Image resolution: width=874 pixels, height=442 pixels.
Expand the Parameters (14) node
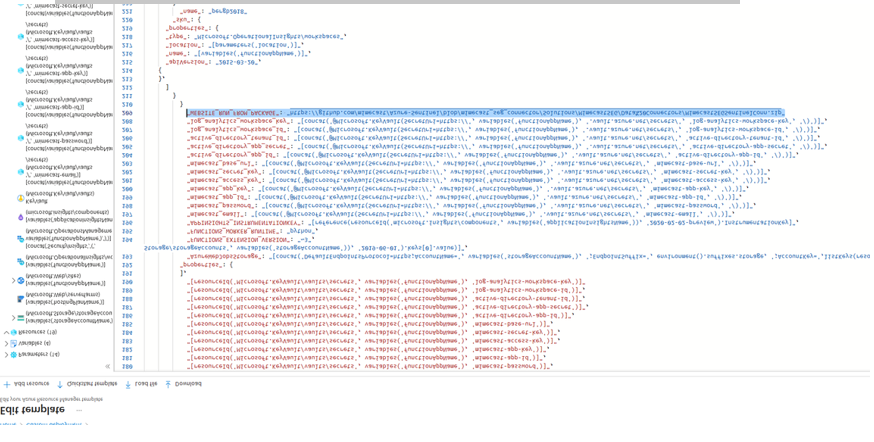click(5, 354)
